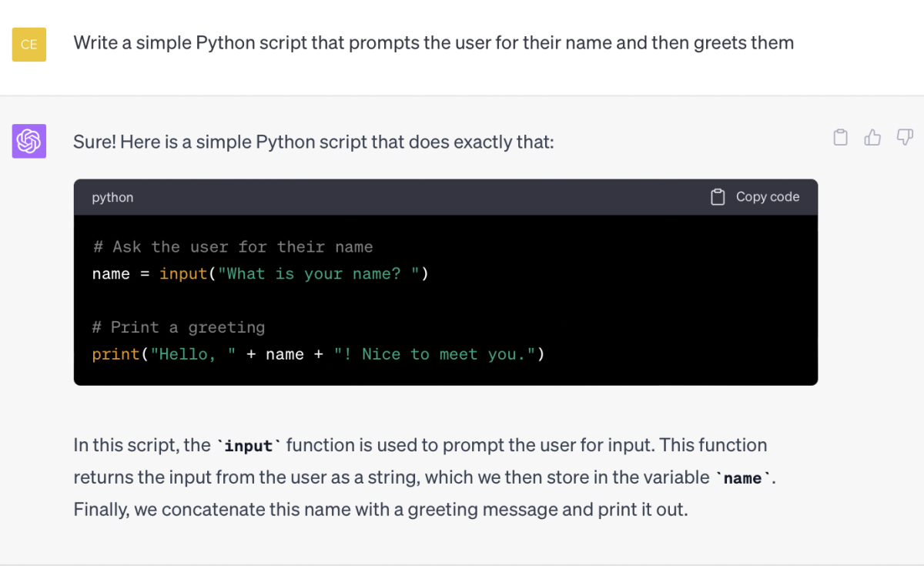This screenshot has height=566, width=924.
Task: Click the ChatGPT logo avatar
Action: 28,141
